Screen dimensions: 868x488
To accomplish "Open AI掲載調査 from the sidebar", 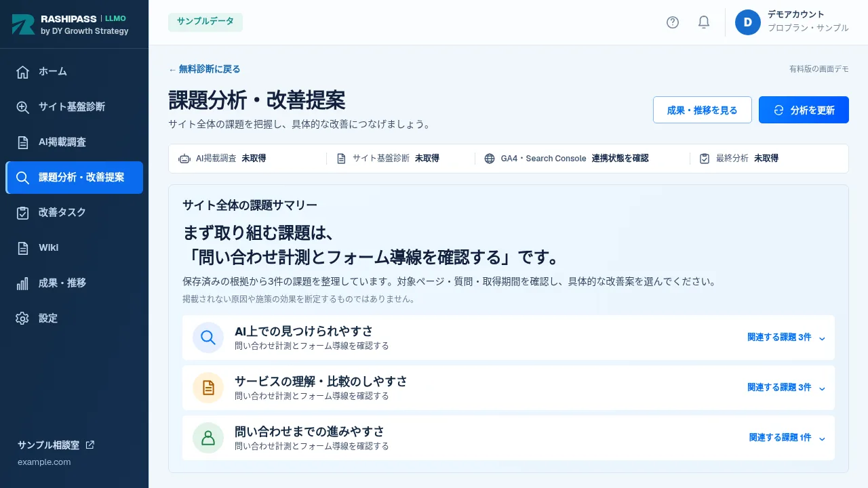I will (75, 142).
